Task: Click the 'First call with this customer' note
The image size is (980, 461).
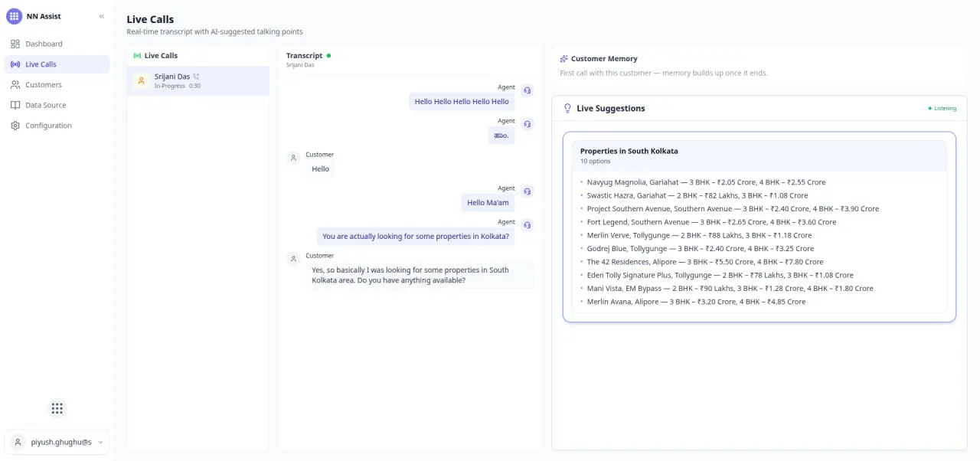Action: click(663, 73)
